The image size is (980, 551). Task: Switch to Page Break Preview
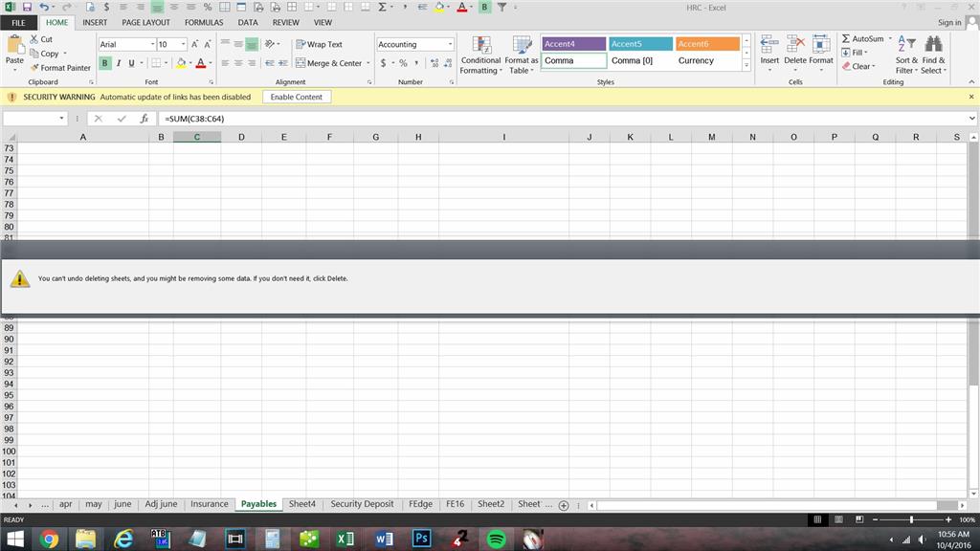pos(859,519)
